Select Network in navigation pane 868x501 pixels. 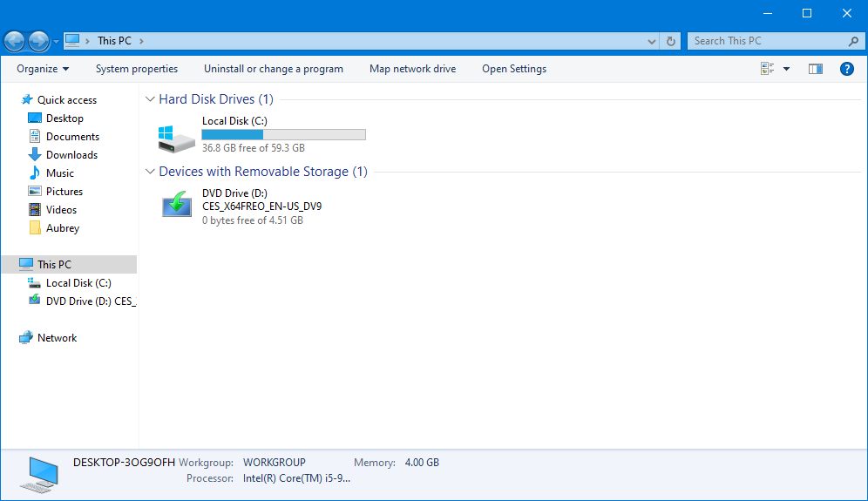coord(57,337)
